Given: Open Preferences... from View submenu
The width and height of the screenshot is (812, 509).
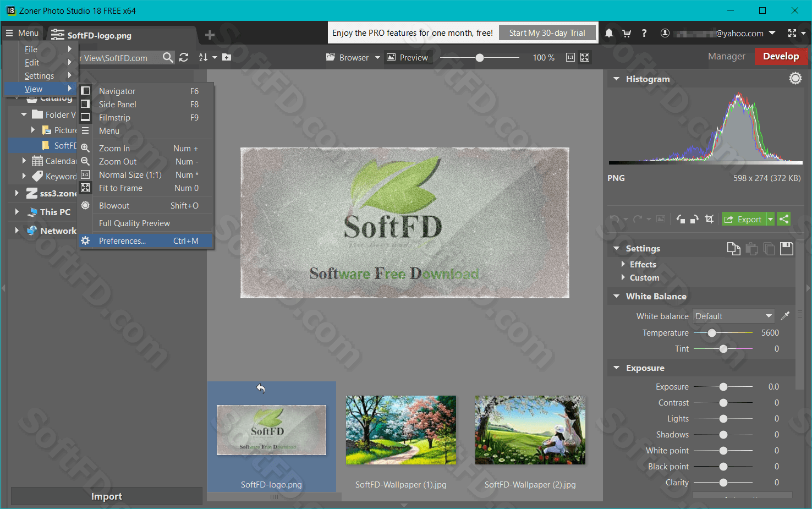Looking at the screenshot, I should click(x=146, y=241).
